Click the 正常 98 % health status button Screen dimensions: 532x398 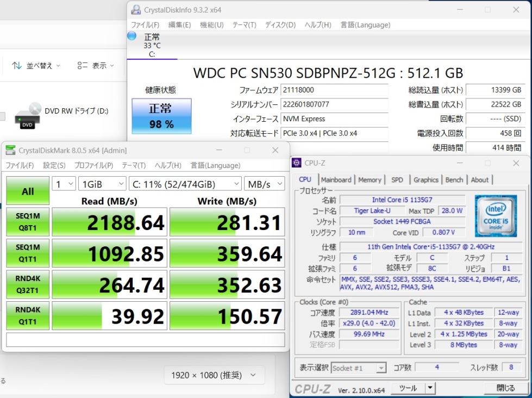(161, 116)
